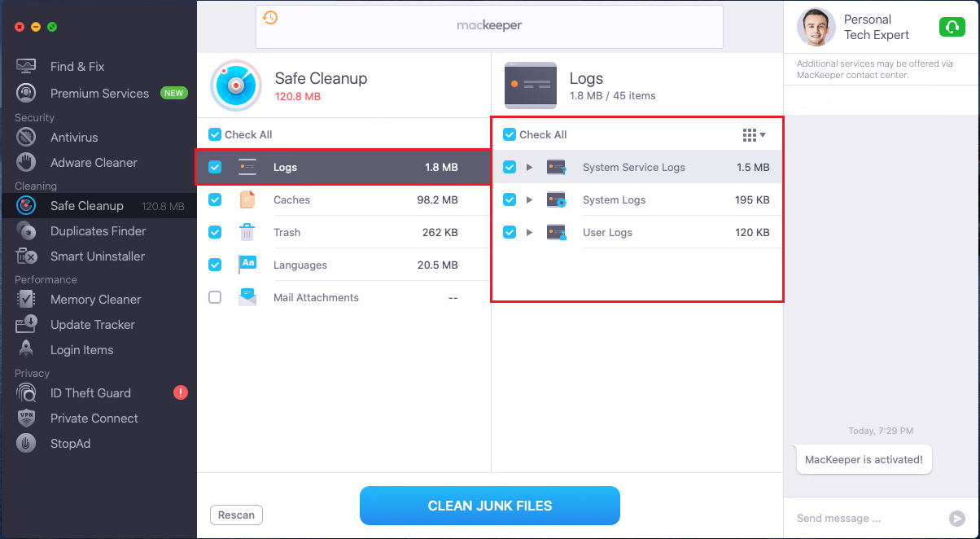
Task: Open Duplicates Finder in the sidebar
Action: pyautogui.click(x=98, y=231)
